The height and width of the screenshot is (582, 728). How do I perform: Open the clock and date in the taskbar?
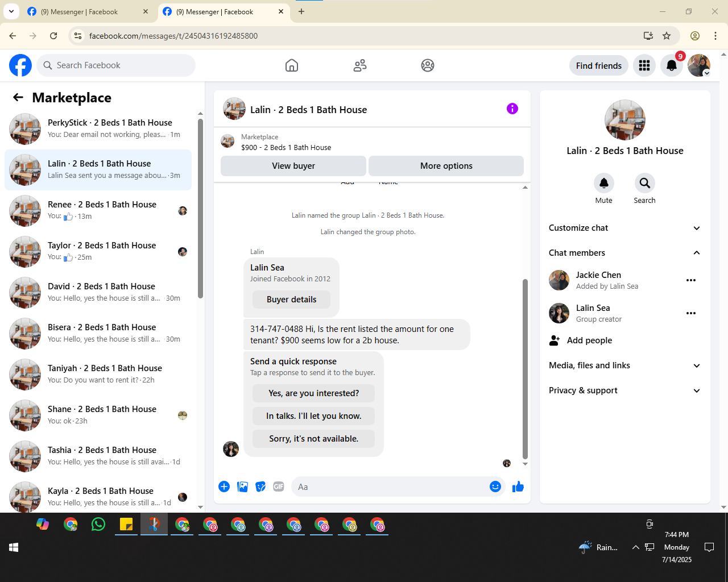click(x=677, y=547)
